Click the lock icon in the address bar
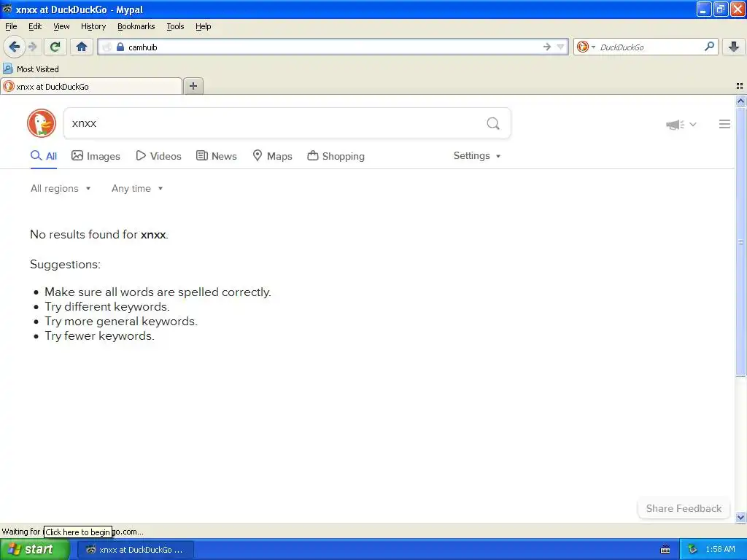The height and width of the screenshot is (560, 747). click(120, 47)
